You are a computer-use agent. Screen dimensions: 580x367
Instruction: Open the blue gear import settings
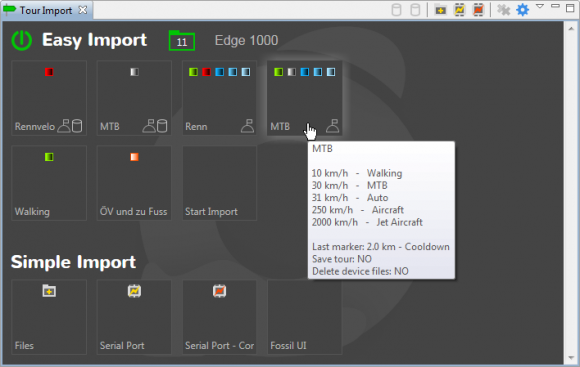click(523, 10)
